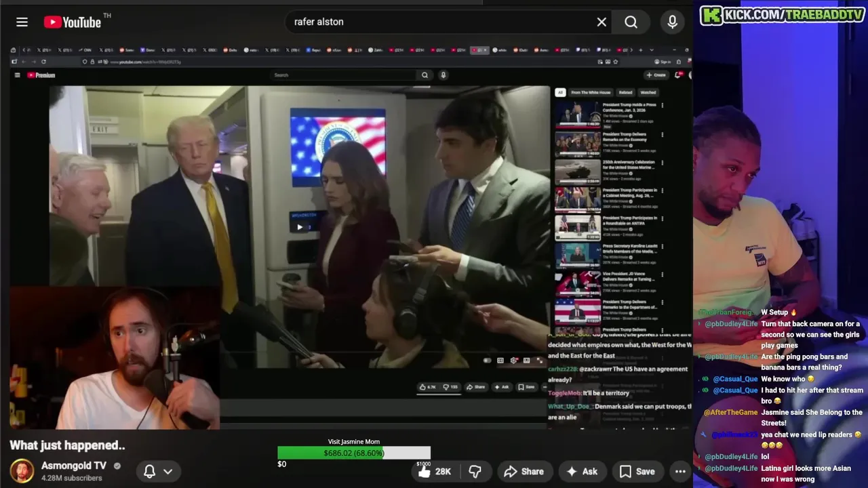The height and width of the screenshot is (488, 868).
Task: Open inner player settings gear
Action: click(x=514, y=361)
